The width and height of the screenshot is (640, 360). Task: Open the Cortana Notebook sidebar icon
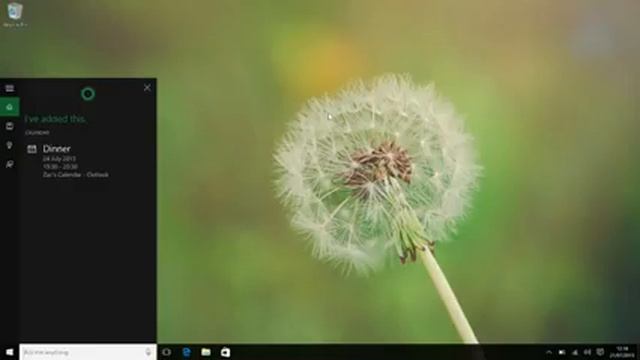click(x=9, y=126)
